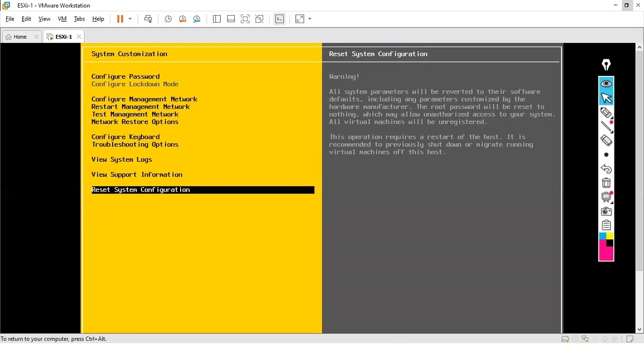The image size is (644, 362).
Task: Select the line tool with pink dot
Action: click(x=606, y=126)
